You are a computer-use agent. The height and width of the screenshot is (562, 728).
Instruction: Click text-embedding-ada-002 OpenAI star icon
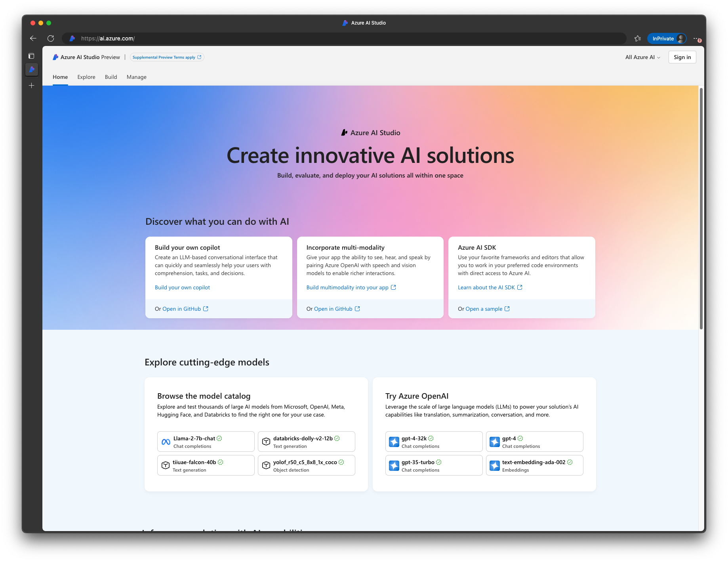[x=495, y=465]
